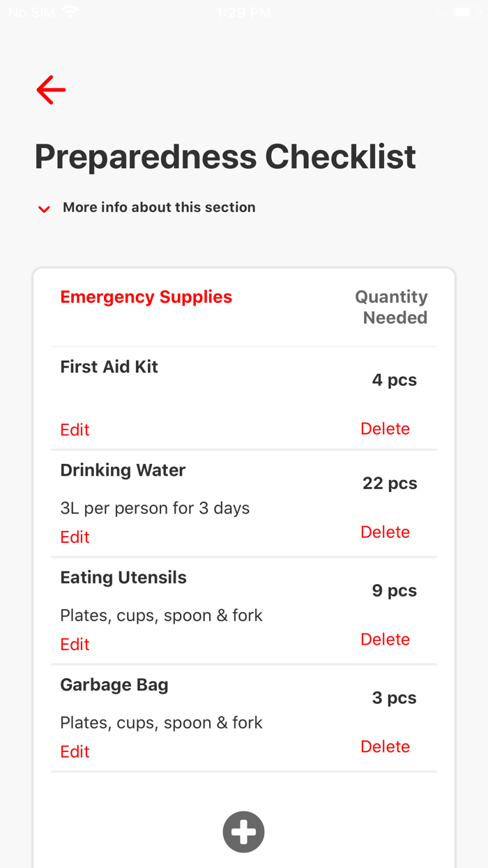The image size is (488, 868).
Task: Tap the plus icon to add item
Action: coord(243,832)
